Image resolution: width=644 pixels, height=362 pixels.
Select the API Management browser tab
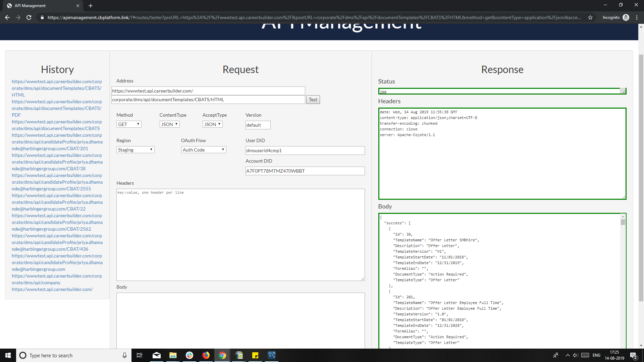[40, 6]
